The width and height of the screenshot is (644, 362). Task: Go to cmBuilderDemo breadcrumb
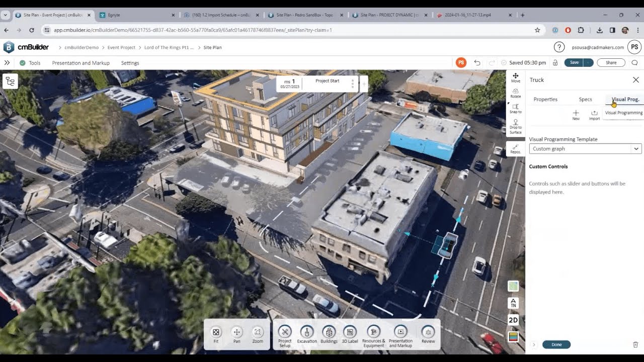[82, 47]
